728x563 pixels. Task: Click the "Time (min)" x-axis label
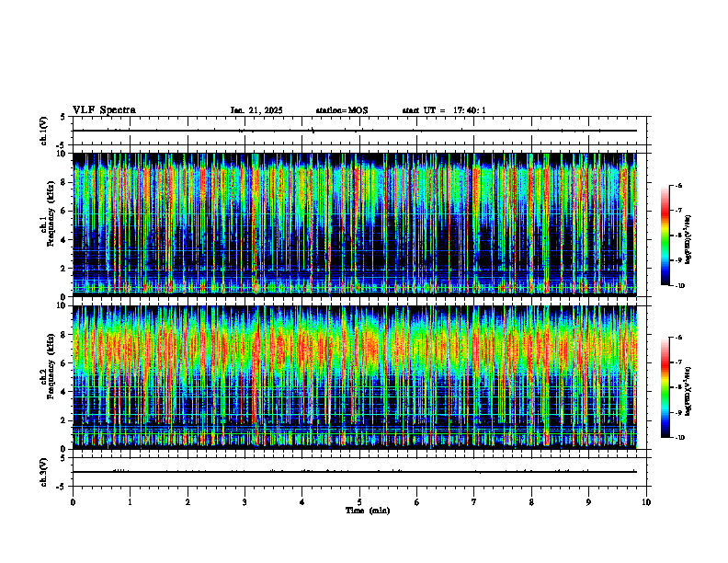point(368,511)
